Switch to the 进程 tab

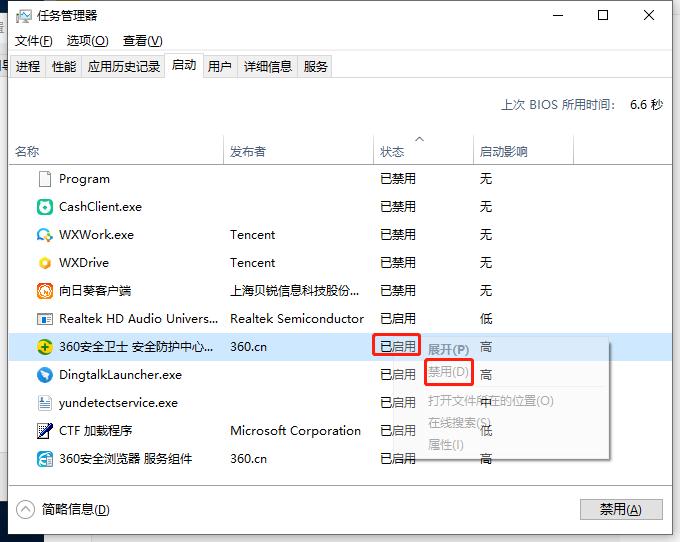tap(28, 66)
